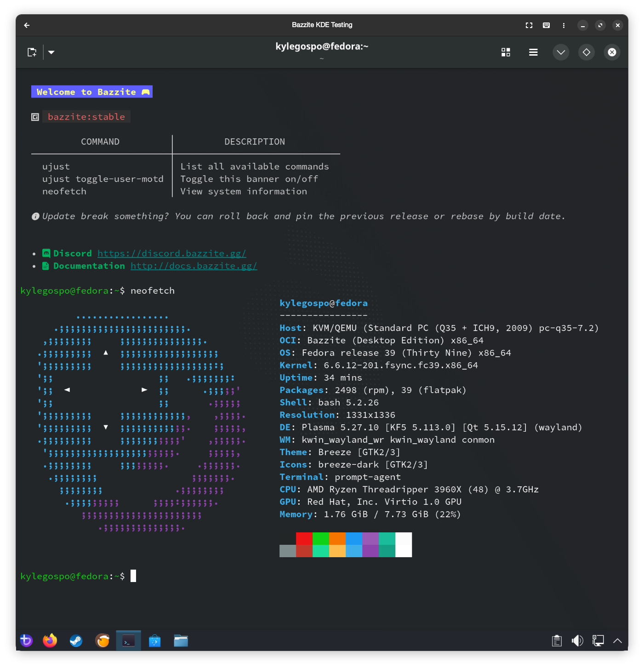
Task: Click the orange color block in the palette
Action: [x=337, y=539]
